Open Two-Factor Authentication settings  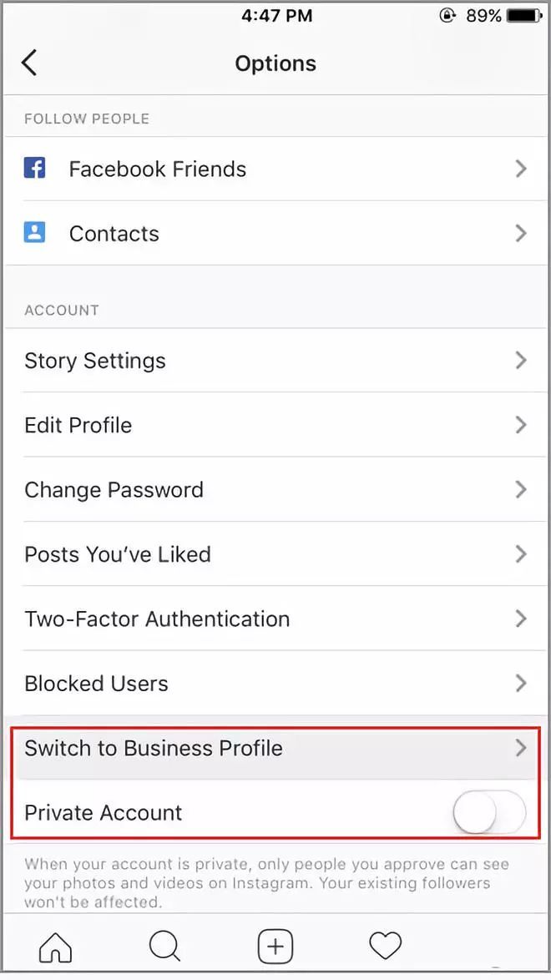point(275,619)
